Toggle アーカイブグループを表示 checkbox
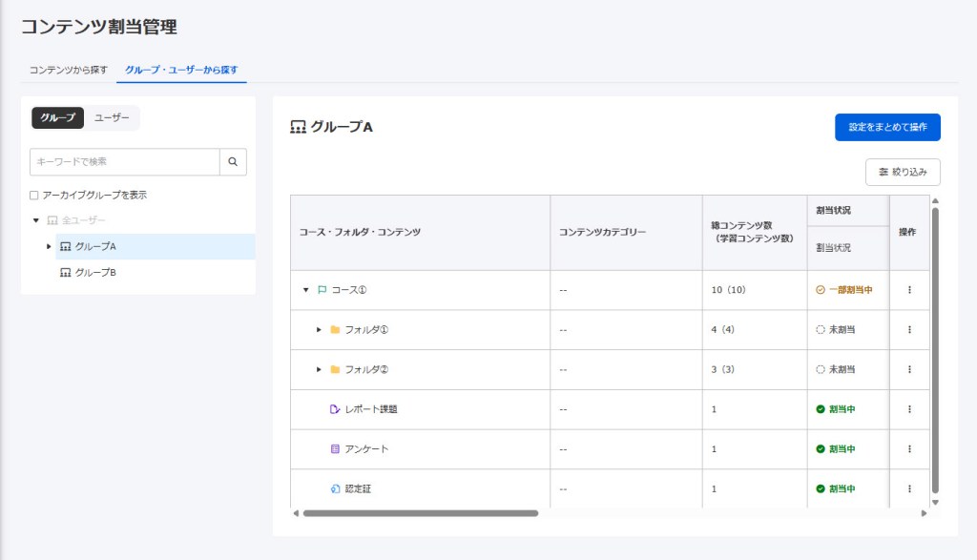Image resolution: width=977 pixels, height=560 pixels. click(33, 195)
